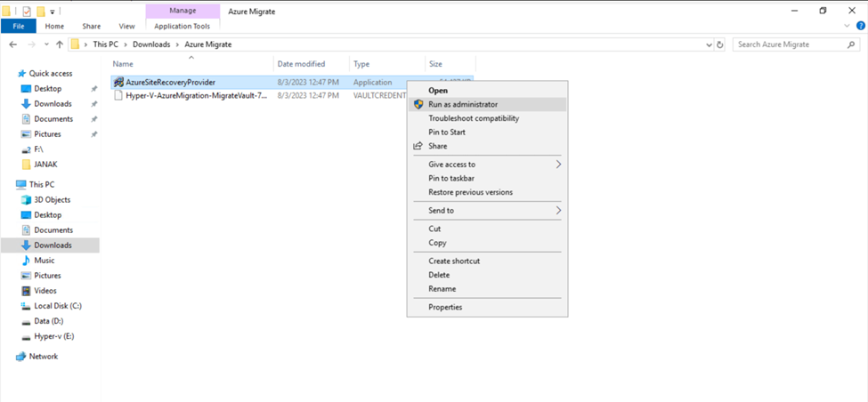Choose Open from the context menu
This screenshot has height=402, width=868.
click(487, 90)
